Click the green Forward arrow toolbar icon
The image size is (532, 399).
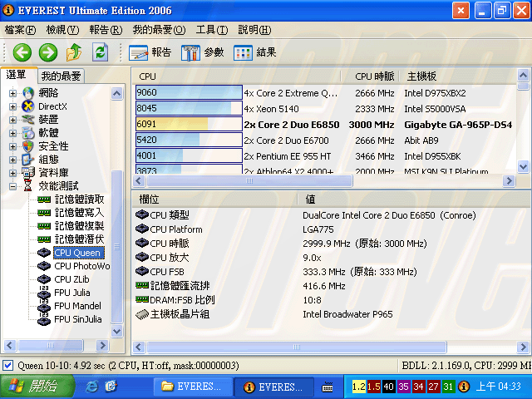pos(47,52)
